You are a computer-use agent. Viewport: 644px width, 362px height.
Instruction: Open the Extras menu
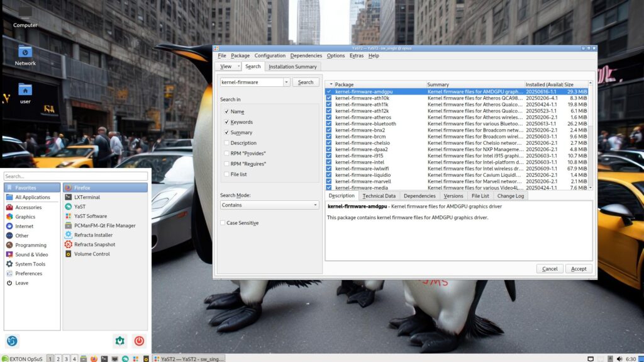point(357,55)
